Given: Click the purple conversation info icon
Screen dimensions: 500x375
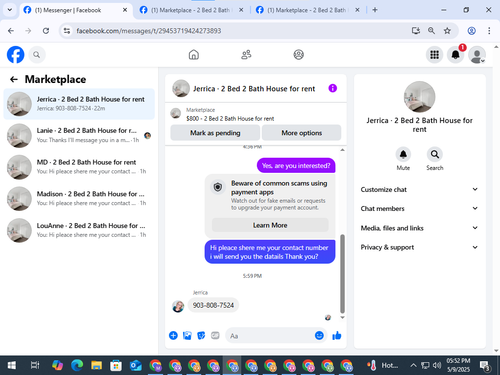Looking at the screenshot, I should 332,88.
